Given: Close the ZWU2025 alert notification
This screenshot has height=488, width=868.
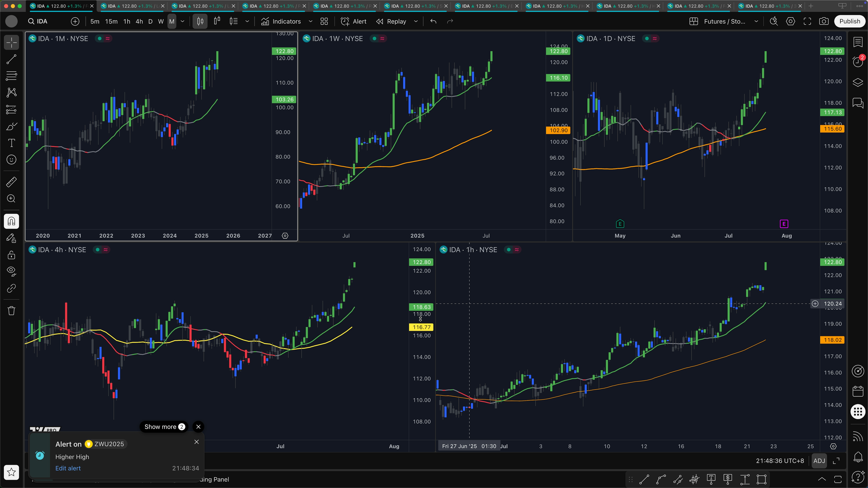Looking at the screenshot, I should coord(196,442).
